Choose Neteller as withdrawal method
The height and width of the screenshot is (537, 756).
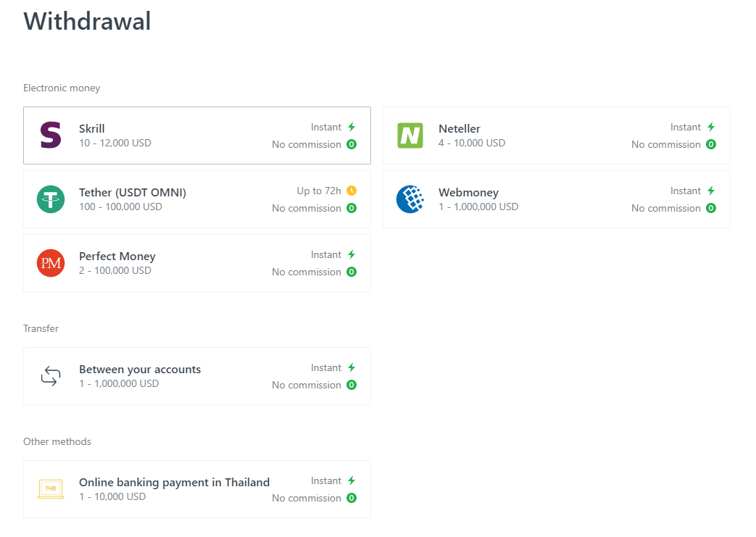click(556, 136)
